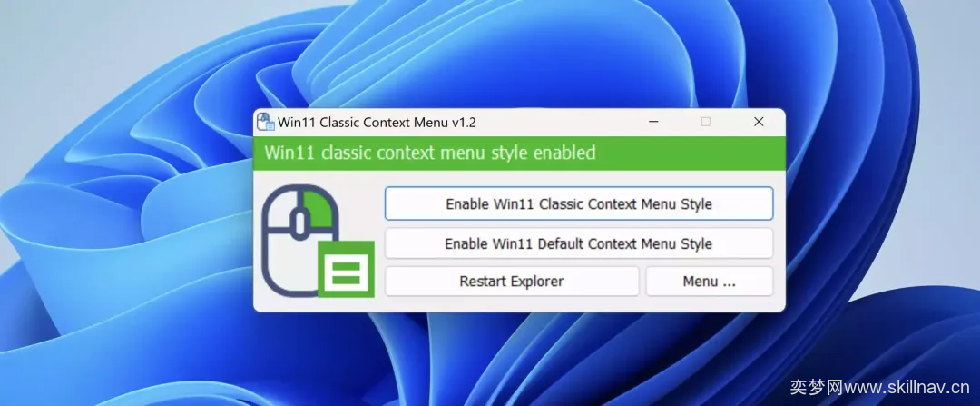The height and width of the screenshot is (406, 980).
Task: Open the Menu ... button
Action: (710, 282)
